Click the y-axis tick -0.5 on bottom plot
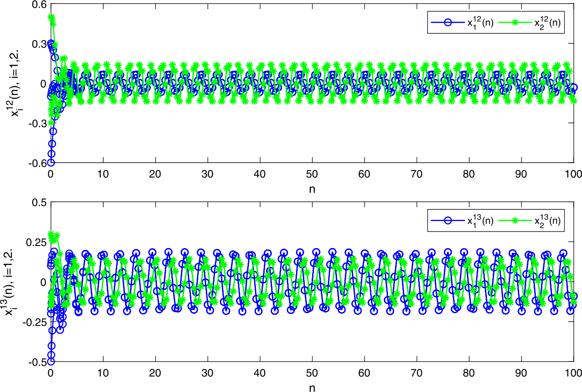 [x=38, y=361]
